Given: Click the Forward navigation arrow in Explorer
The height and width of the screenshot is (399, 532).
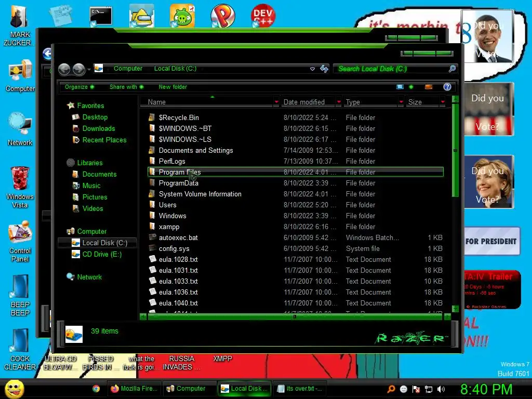Looking at the screenshot, I should (79, 70).
